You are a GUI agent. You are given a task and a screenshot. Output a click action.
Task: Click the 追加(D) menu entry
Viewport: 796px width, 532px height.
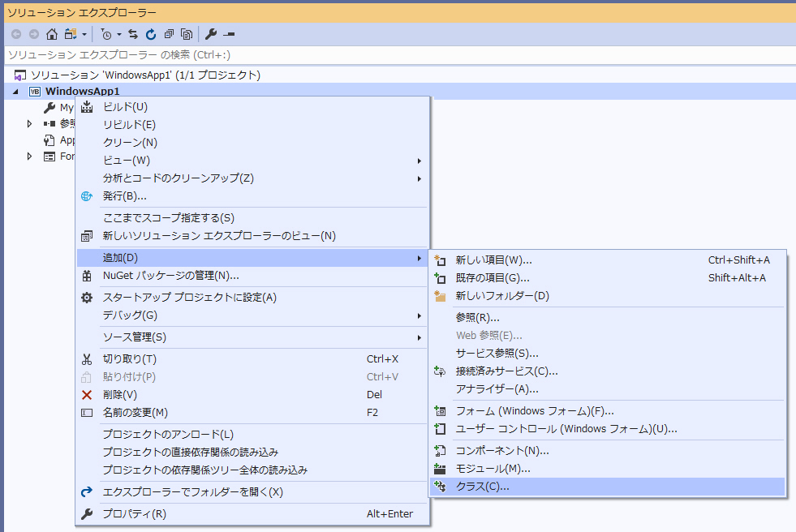coord(253,258)
